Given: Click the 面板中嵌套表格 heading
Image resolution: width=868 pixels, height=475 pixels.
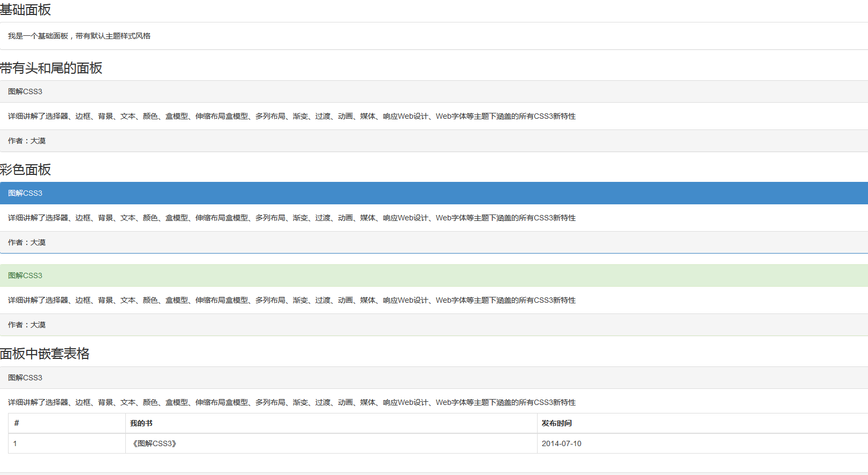Looking at the screenshot, I should point(45,354).
